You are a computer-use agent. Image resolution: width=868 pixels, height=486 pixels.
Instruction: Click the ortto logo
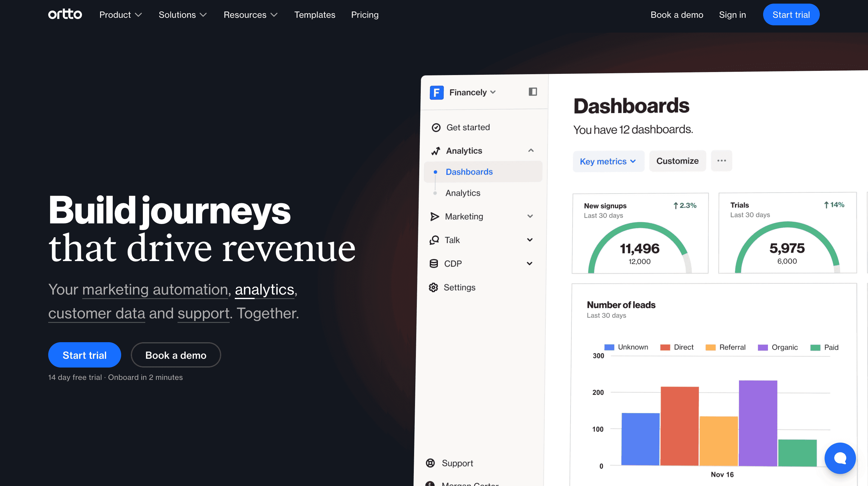tap(65, 14)
